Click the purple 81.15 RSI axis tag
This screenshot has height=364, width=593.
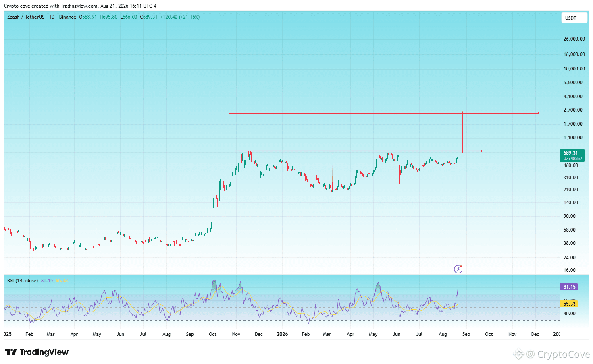[x=569, y=287]
